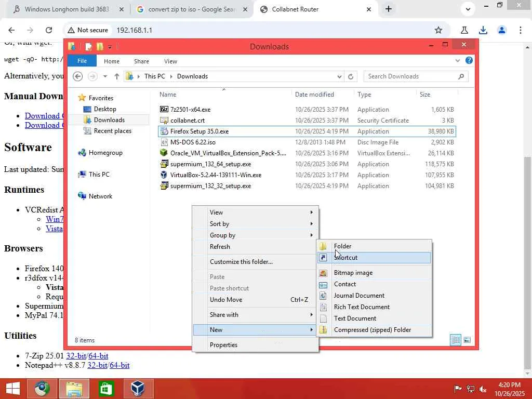The height and width of the screenshot is (399, 532).
Task: Choose Customize this folder
Action: [256, 262]
